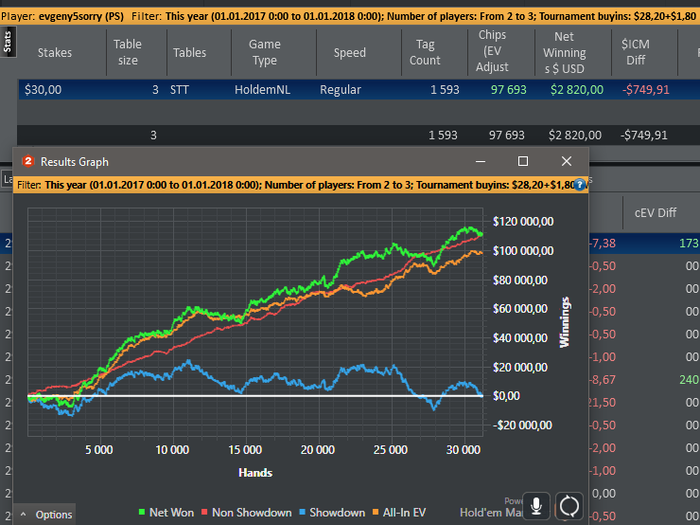Click the -8,67 value in background list
The height and width of the screenshot is (525, 700).
(602, 380)
